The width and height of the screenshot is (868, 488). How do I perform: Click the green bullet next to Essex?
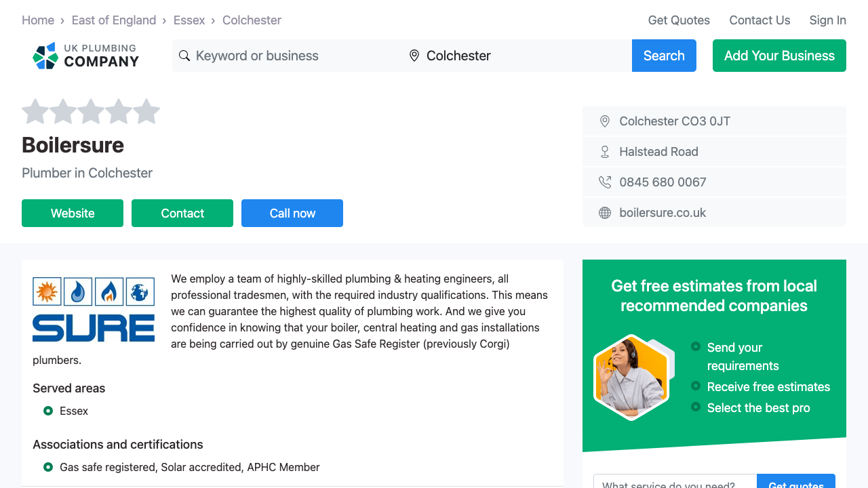[47, 411]
